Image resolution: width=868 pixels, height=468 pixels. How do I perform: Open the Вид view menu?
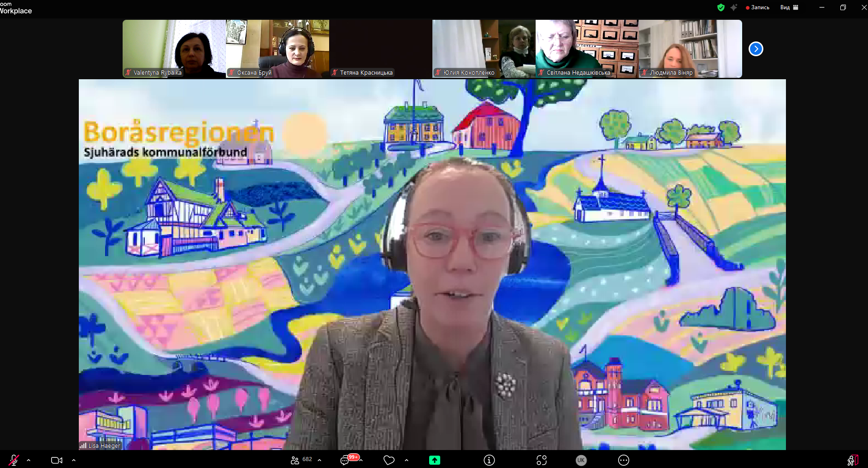point(789,7)
